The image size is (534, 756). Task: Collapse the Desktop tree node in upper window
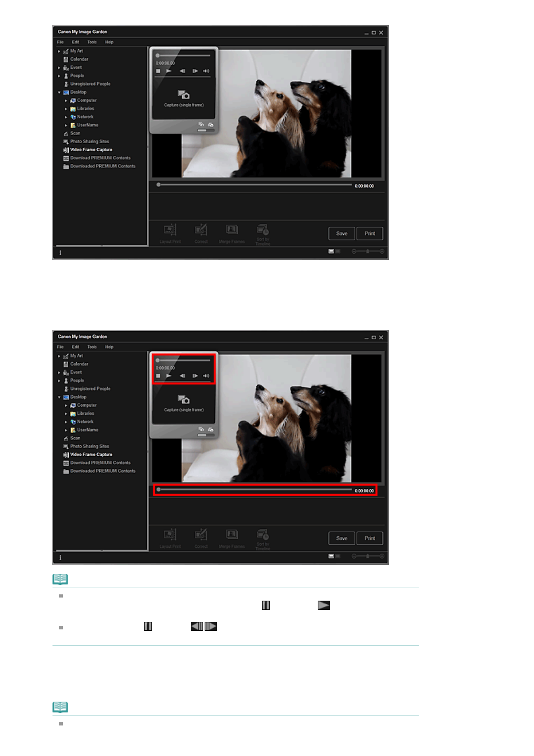click(x=59, y=92)
